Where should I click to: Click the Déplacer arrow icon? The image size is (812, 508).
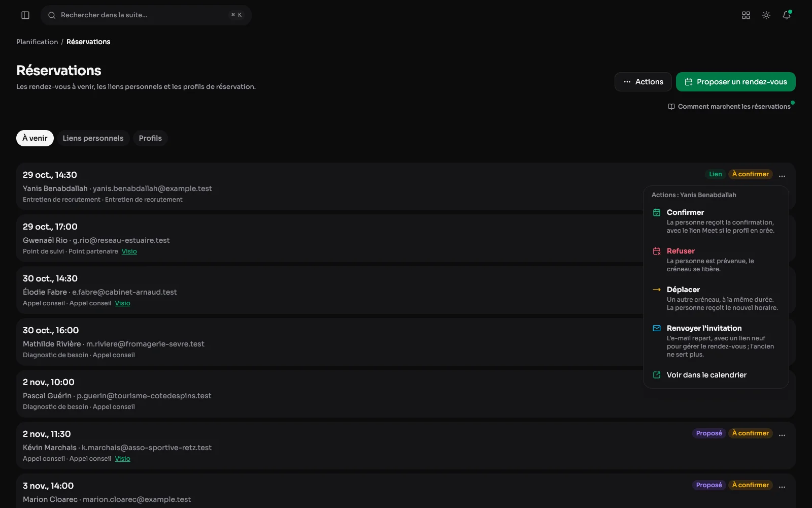pyautogui.click(x=657, y=290)
